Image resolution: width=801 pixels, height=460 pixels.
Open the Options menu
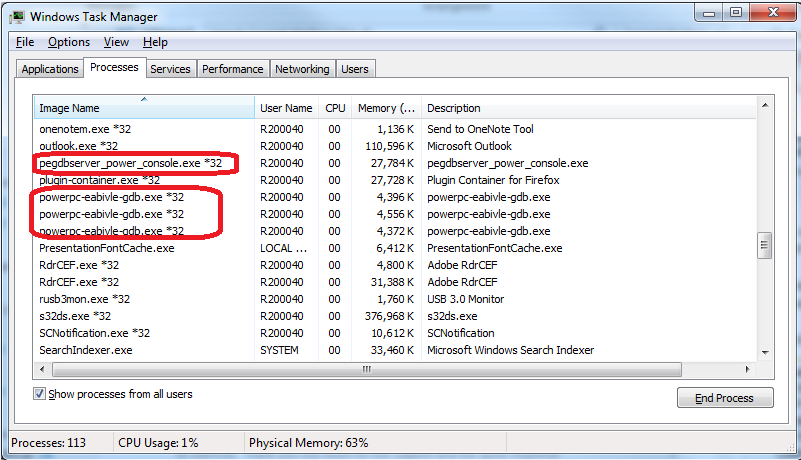[69, 42]
